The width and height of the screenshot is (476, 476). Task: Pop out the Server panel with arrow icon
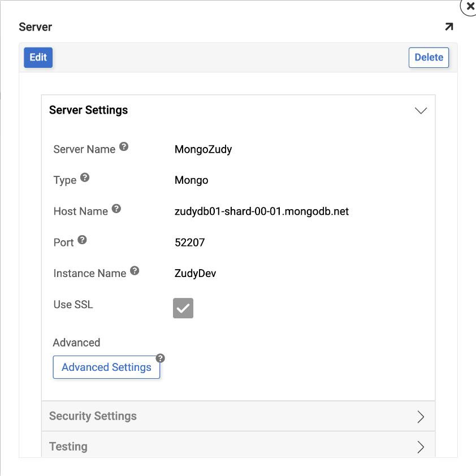click(449, 27)
